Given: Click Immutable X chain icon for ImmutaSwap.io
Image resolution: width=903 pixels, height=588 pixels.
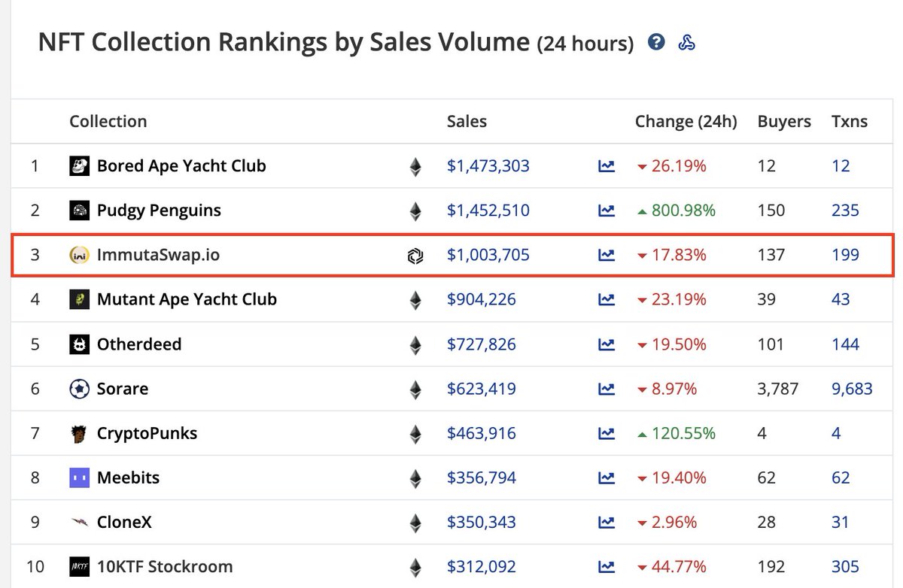Looking at the screenshot, I should 415,256.
